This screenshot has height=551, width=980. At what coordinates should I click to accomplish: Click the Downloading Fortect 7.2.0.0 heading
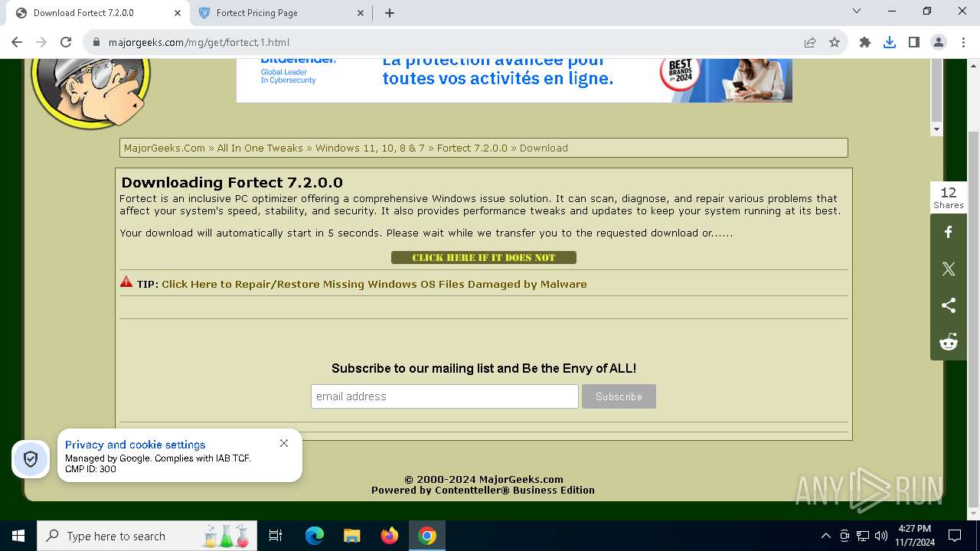(x=232, y=182)
